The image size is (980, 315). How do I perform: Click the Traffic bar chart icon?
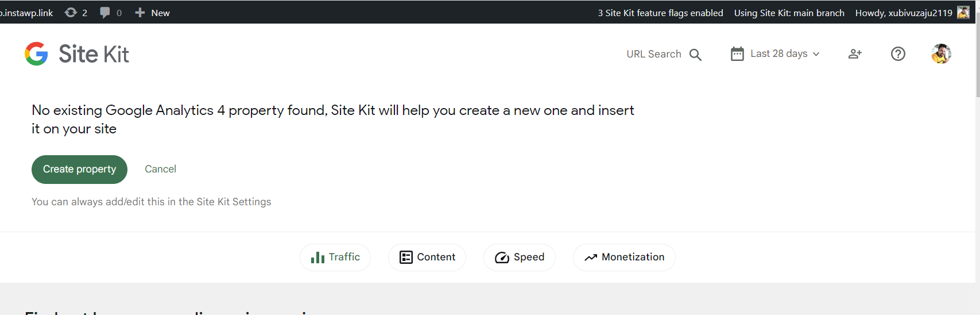[x=317, y=258]
